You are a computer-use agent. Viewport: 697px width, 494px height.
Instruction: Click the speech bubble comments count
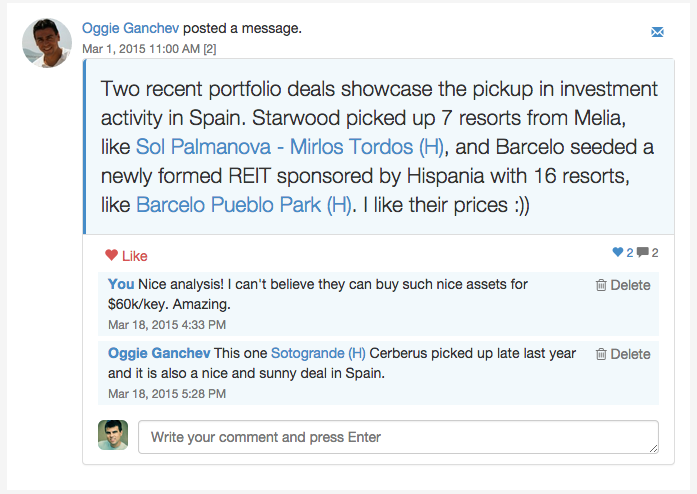pyautogui.click(x=647, y=253)
